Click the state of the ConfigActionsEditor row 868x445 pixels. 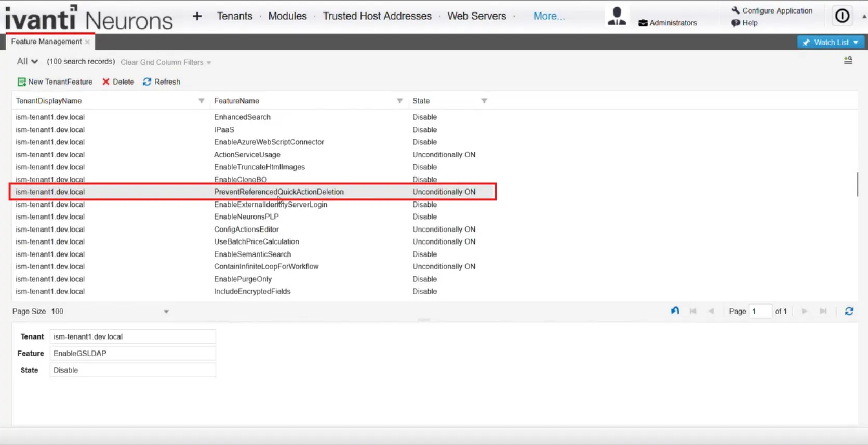pos(444,229)
